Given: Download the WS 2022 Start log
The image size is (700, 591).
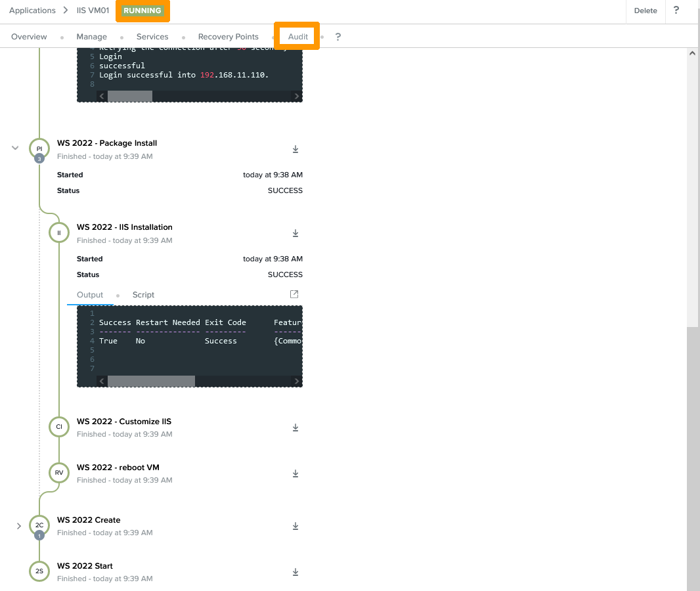Looking at the screenshot, I should click(295, 573).
